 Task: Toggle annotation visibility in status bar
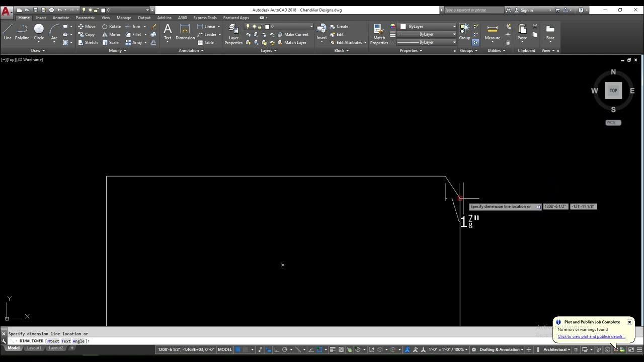408,349
